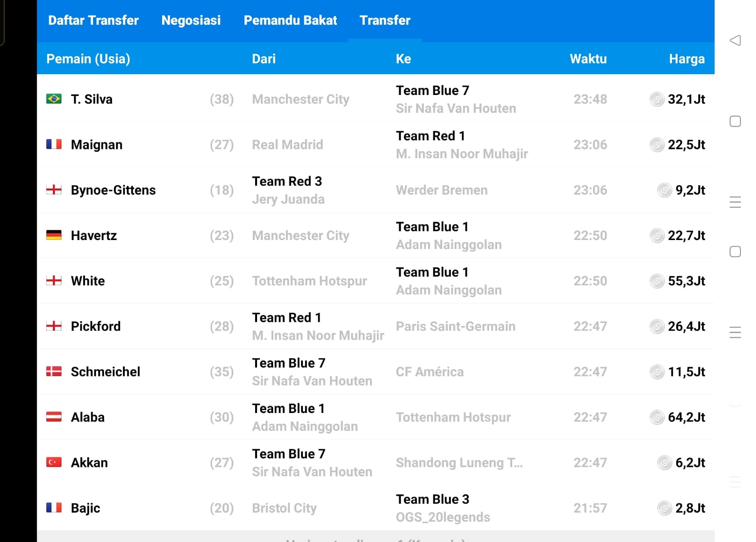Click the Turkey flag beside Akkan

pyautogui.click(x=54, y=462)
